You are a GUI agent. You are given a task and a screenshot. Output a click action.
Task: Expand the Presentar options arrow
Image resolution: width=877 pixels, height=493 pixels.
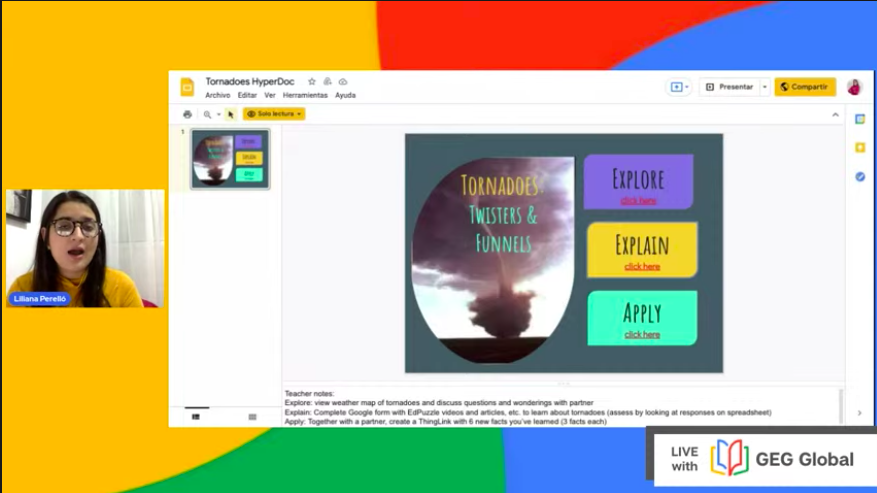point(765,87)
